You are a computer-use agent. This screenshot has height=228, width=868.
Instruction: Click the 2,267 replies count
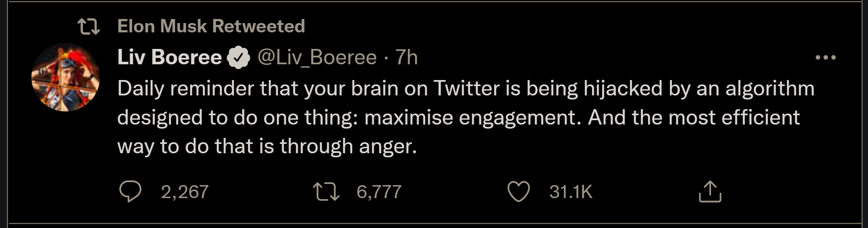184,192
